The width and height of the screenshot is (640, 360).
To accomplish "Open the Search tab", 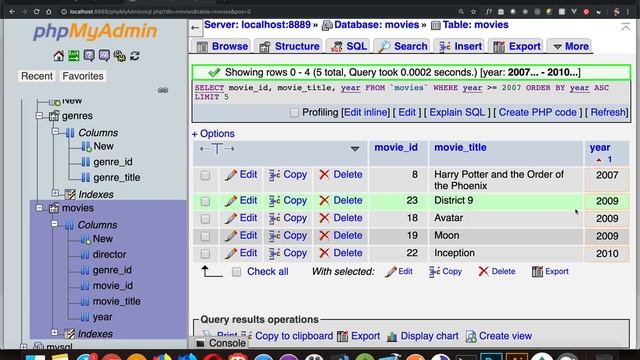I will [x=402, y=47].
